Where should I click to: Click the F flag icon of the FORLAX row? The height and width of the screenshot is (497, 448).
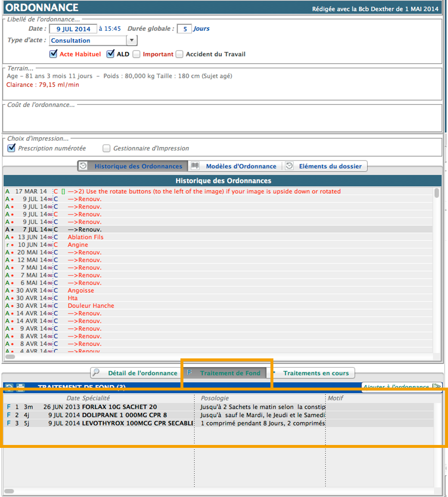8,407
